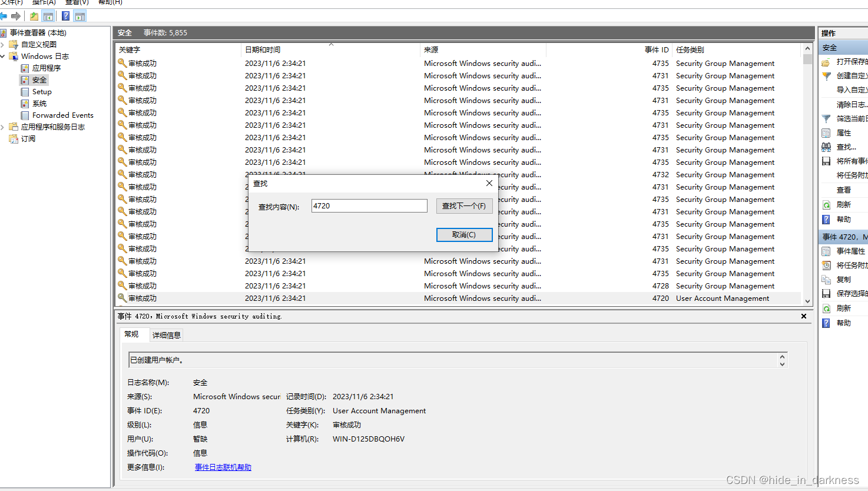This screenshot has width=868, height=491.
Task: Click save selected events disk icon
Action: pos(826,294)
